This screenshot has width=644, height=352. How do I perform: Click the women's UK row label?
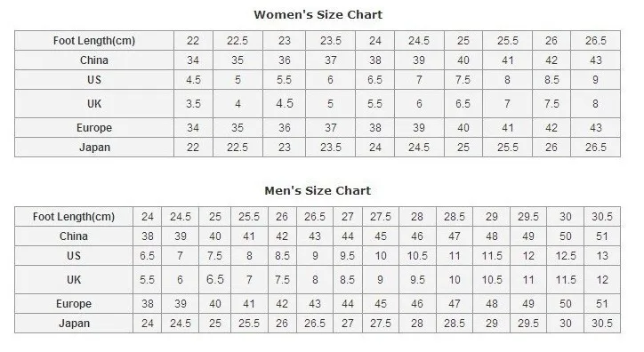94,104
